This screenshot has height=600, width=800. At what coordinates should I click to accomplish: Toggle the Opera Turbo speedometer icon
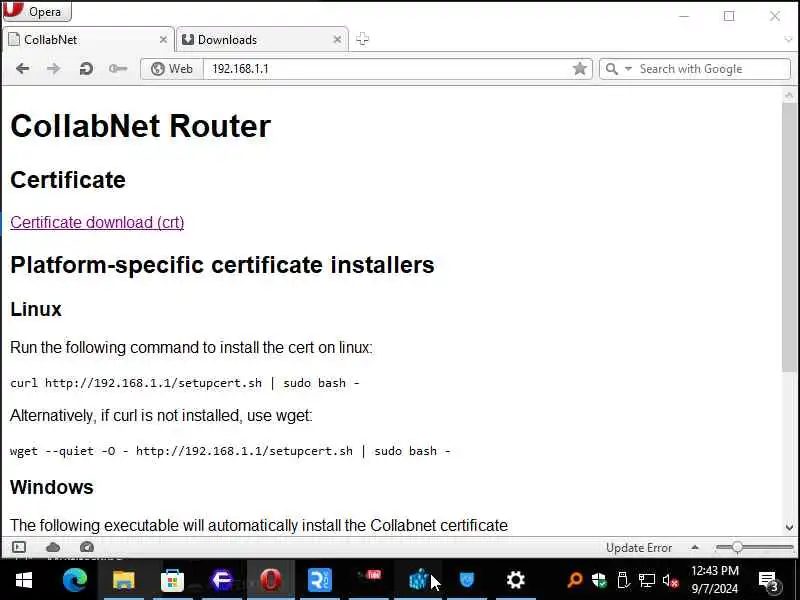(87, 547)
